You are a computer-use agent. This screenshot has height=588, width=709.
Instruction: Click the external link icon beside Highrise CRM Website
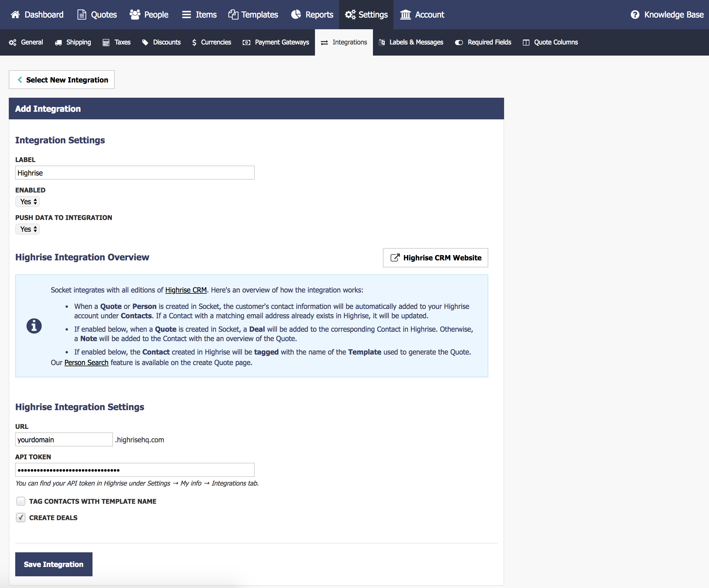(395, 258)
